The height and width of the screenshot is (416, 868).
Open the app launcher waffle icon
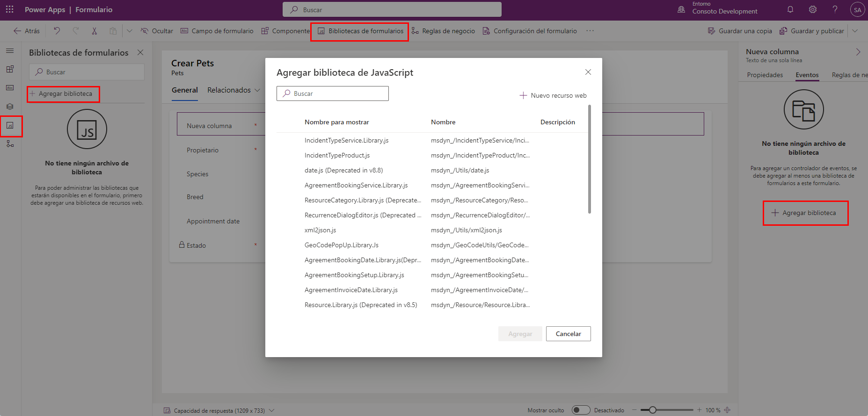(9, 9)
